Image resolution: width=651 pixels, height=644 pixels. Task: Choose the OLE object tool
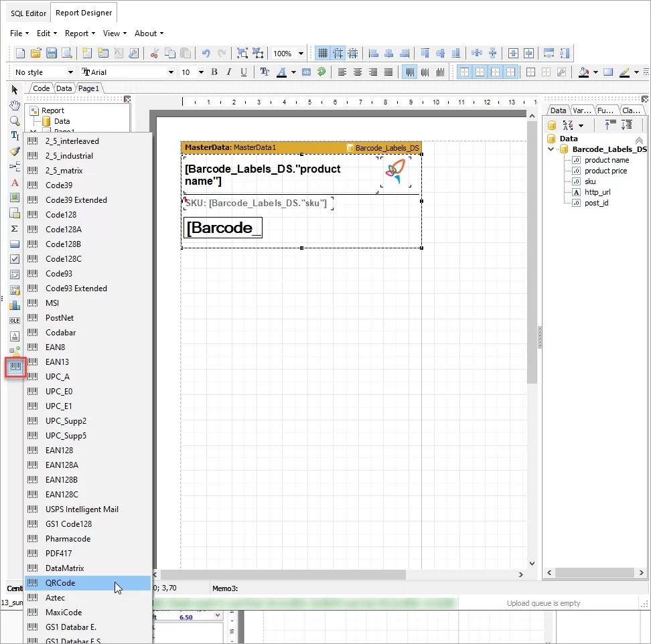pyautogui.click(x=15, y=321)
